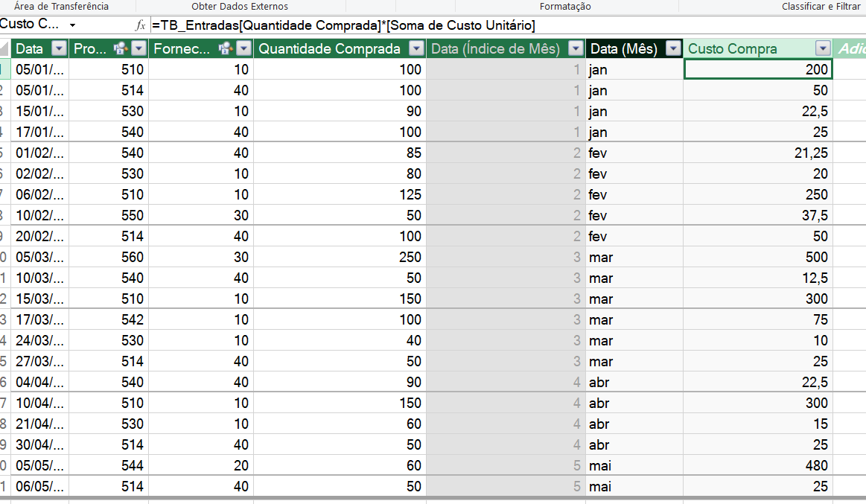The height and width of the screenshot is (504, 866).
Task: Open the Custo Compra filter dropdown
Action: tap(823, 48)
